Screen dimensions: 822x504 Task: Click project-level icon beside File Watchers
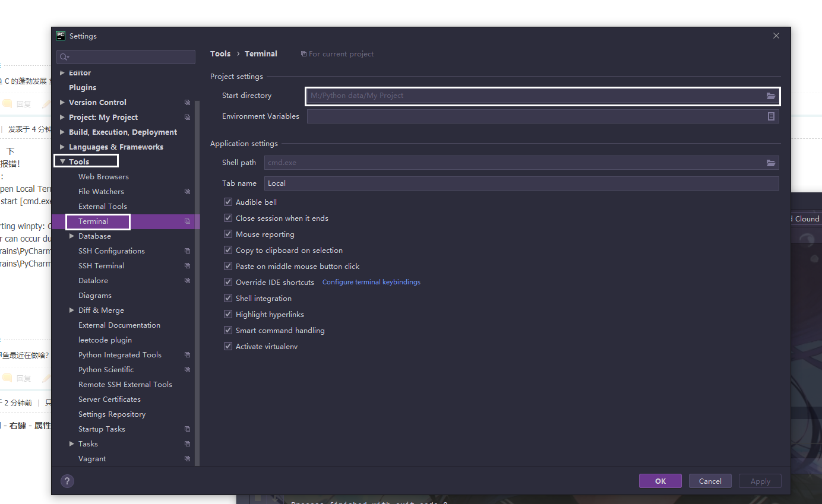coord(187,192)
